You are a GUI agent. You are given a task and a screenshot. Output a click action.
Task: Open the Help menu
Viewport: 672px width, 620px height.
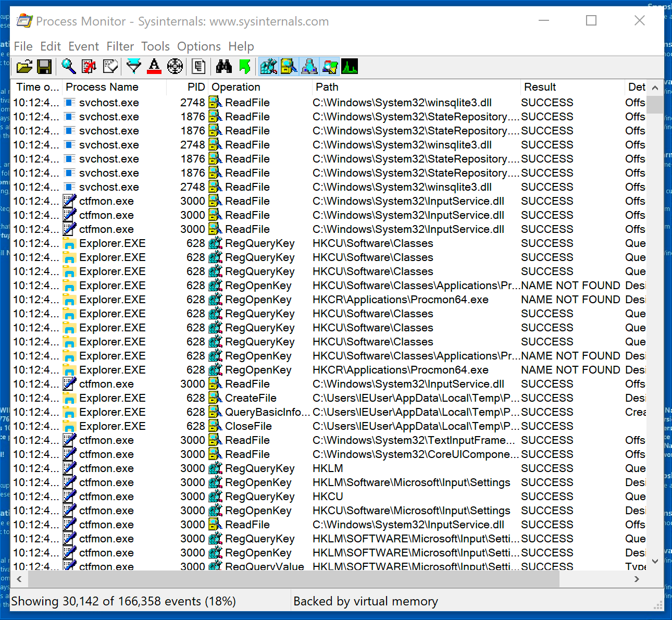[241, 46]
